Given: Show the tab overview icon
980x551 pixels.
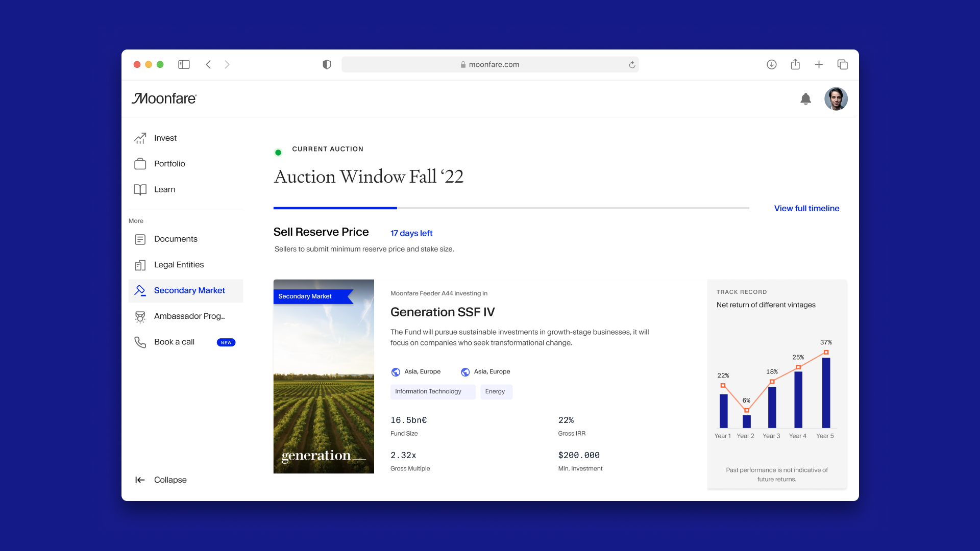Looking at the screenshot, I should (x=842, y=64).
